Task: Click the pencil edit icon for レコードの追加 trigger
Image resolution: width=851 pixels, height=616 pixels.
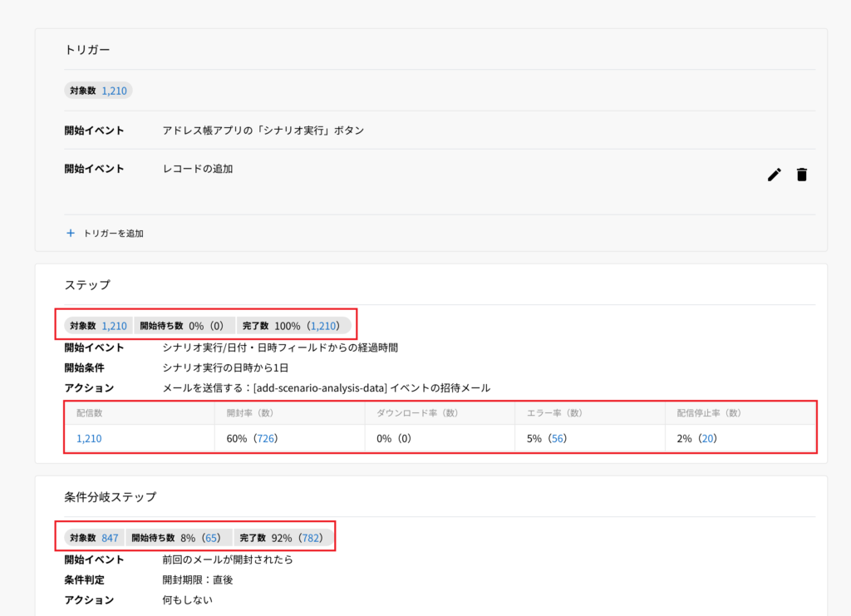Action: coord(774,175)
